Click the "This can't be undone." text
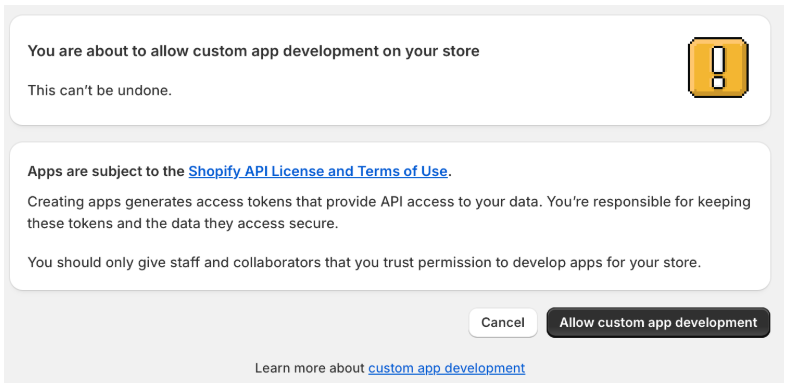Viewport: 787px width, 383px height. (x=99, y=90)
